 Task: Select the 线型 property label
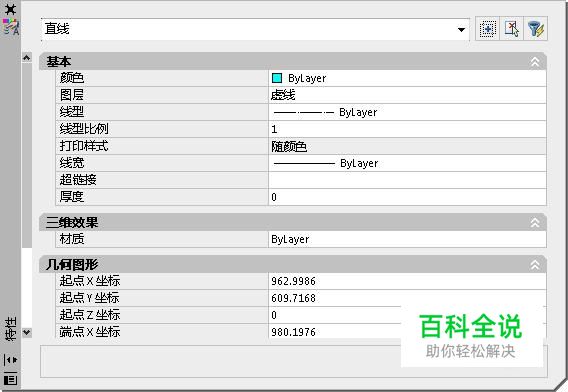(x=72, y=112)
